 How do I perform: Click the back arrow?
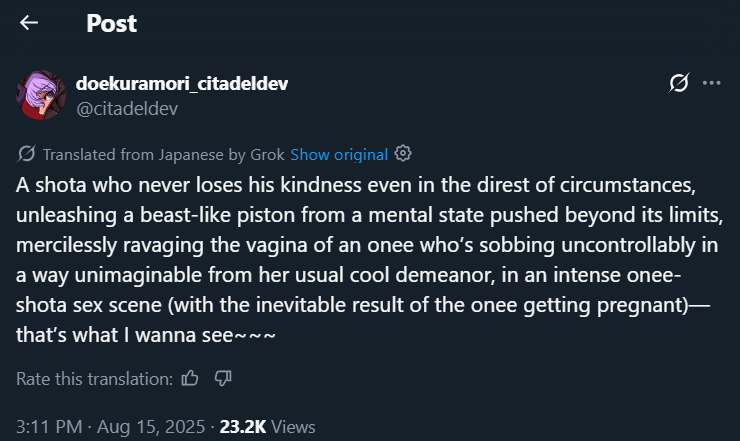pyautogui.click(x=29, y=22)
